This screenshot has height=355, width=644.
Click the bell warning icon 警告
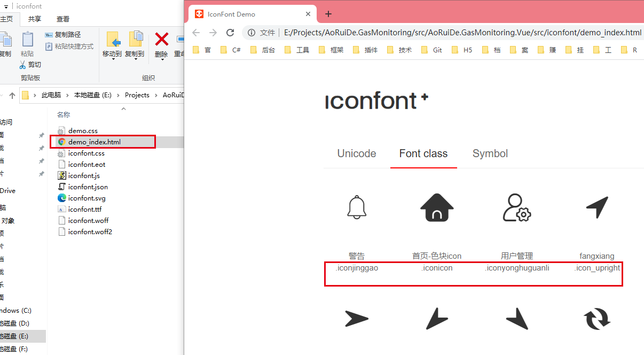click(x=357, y=207)
